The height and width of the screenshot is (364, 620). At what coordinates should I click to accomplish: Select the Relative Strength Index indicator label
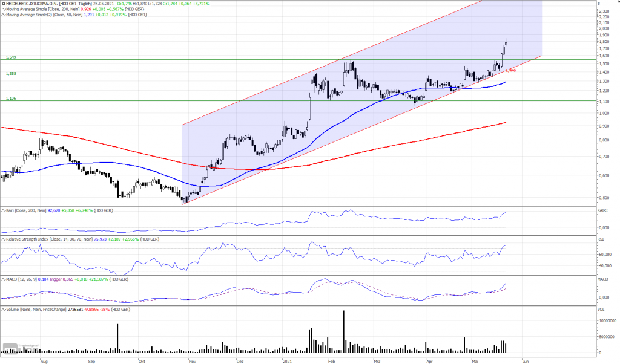point(28,239)
